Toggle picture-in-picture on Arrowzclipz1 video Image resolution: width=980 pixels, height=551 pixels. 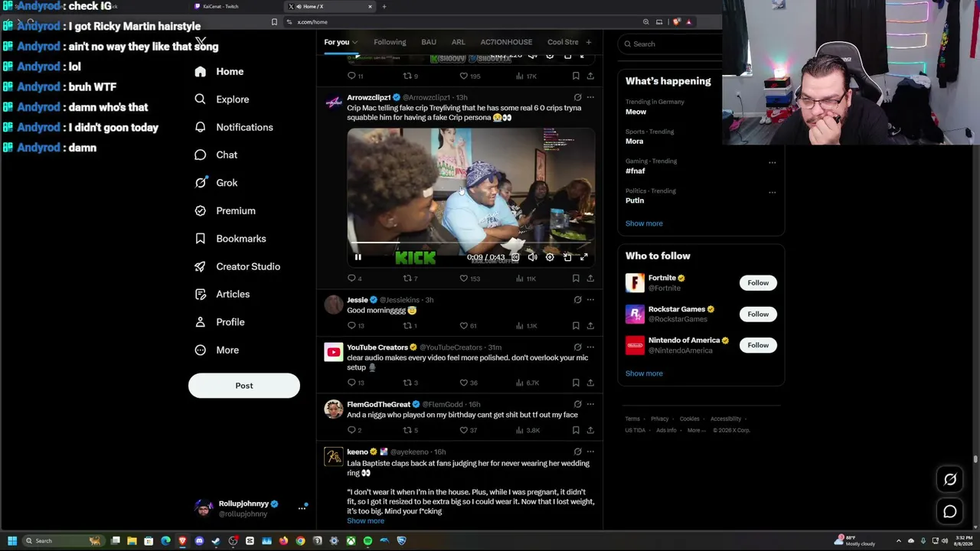[x=567, y=258]
